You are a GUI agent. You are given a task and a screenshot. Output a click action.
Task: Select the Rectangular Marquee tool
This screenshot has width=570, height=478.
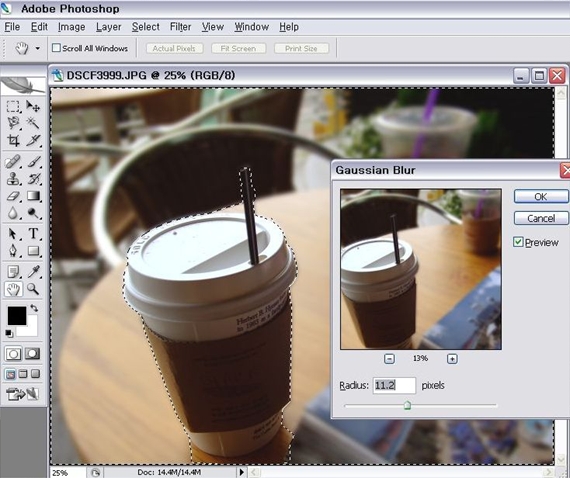point(13,107)
